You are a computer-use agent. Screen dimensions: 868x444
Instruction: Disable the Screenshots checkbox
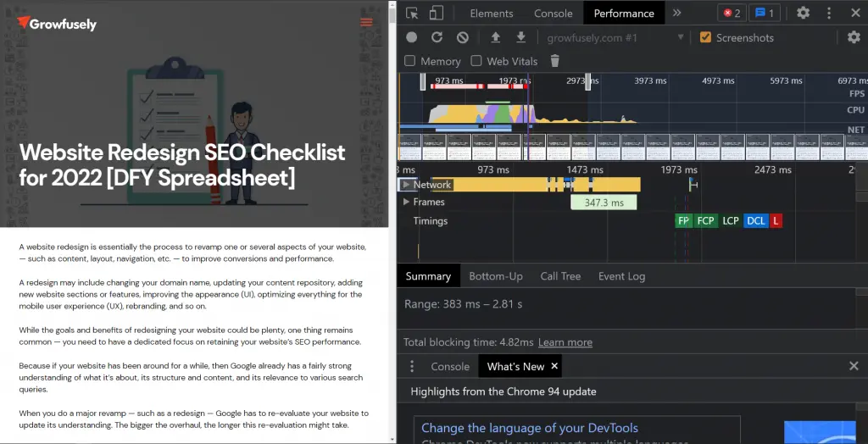point(705,37)
